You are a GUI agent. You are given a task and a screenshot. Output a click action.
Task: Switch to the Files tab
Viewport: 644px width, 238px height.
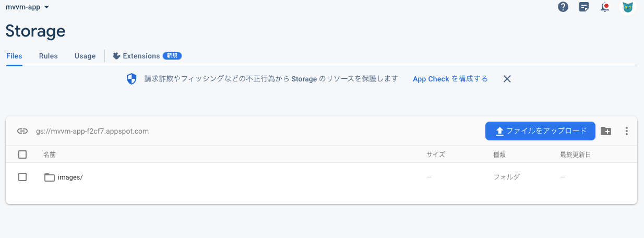tap(14, 56)
